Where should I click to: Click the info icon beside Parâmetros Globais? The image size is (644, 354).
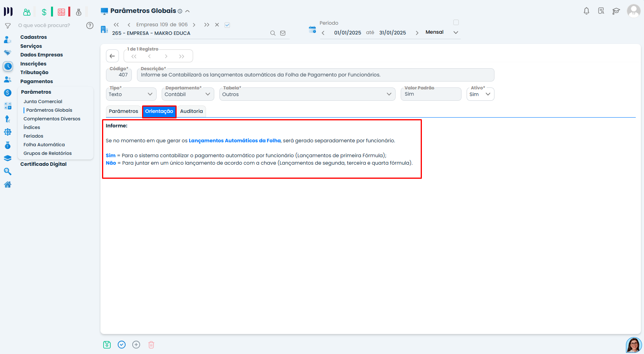[180, 11]
